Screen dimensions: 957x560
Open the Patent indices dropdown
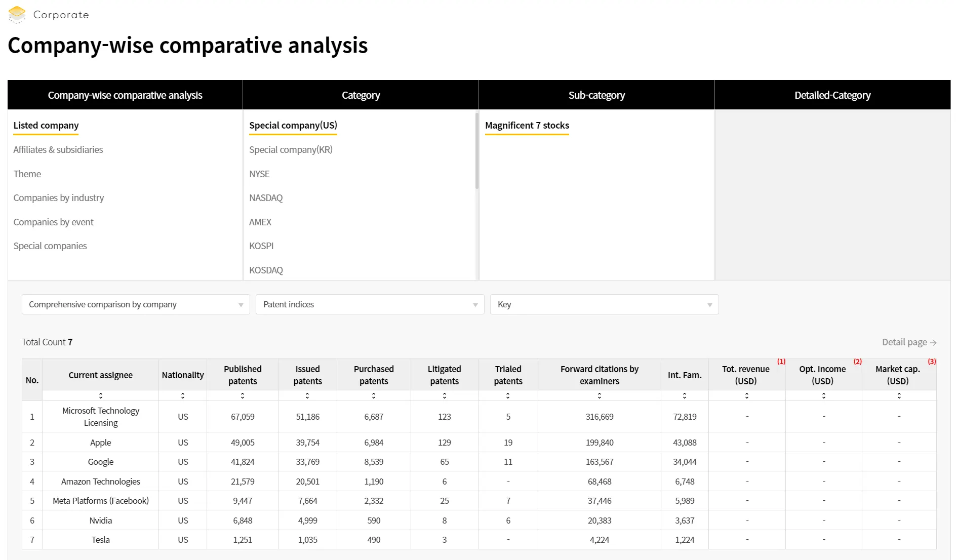370,304
